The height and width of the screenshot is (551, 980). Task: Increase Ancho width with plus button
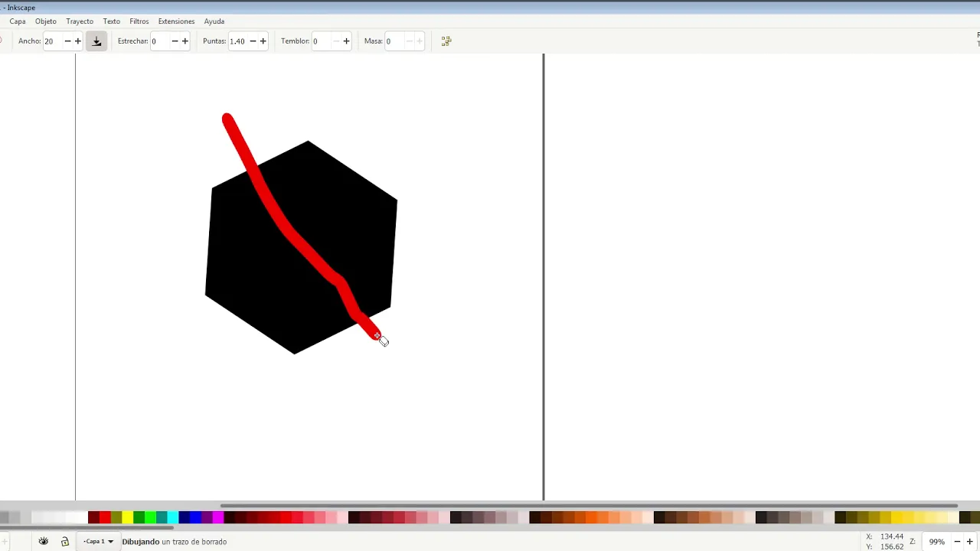77,41
